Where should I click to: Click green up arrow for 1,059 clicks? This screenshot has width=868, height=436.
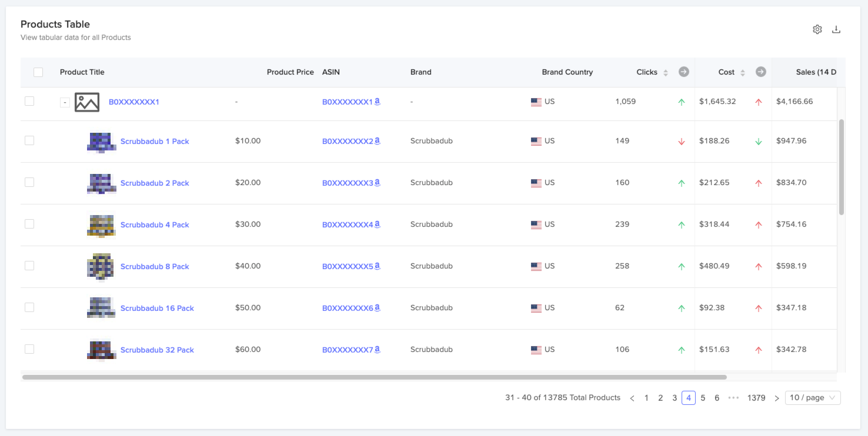click(682, 102)
